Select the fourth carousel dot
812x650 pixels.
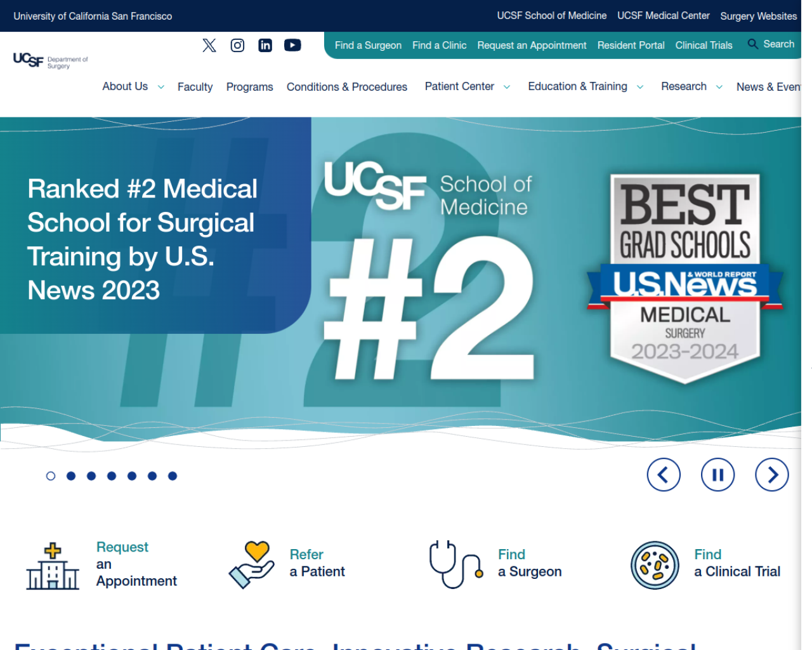click(112, 476)
